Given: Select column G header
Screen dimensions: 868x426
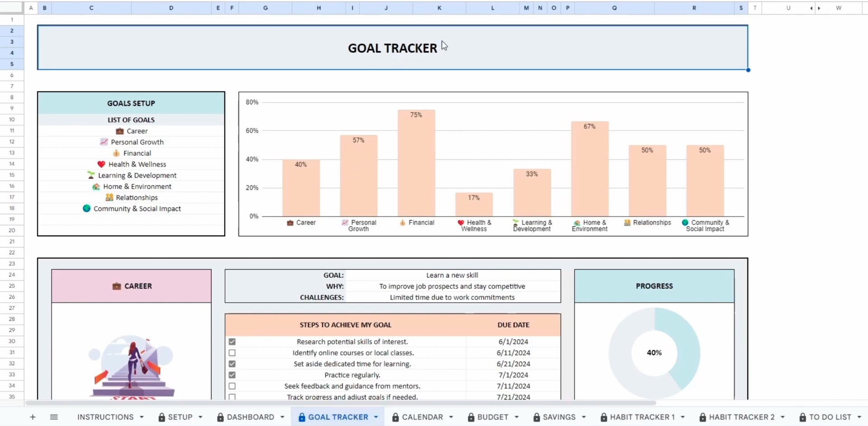Looking at the screenshot, I should click(x=265, y=8).
